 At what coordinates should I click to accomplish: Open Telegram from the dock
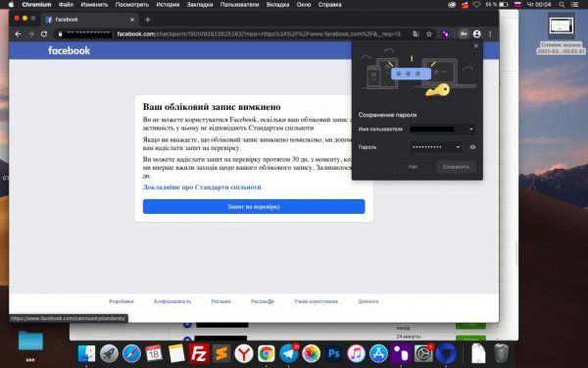point(289,353)
